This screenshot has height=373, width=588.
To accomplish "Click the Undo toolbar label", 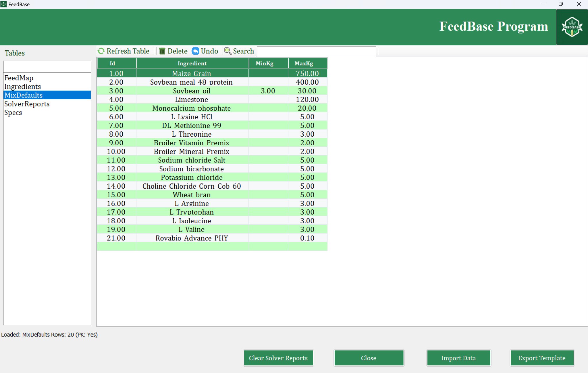I will (x=209, y=51).
